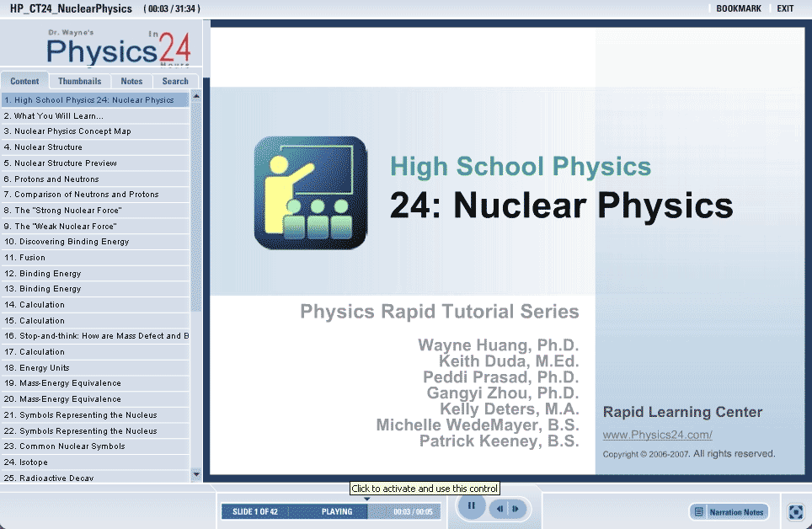Pause the presentation playback
Screen dimensions: 812x529
tap(472, 506)
